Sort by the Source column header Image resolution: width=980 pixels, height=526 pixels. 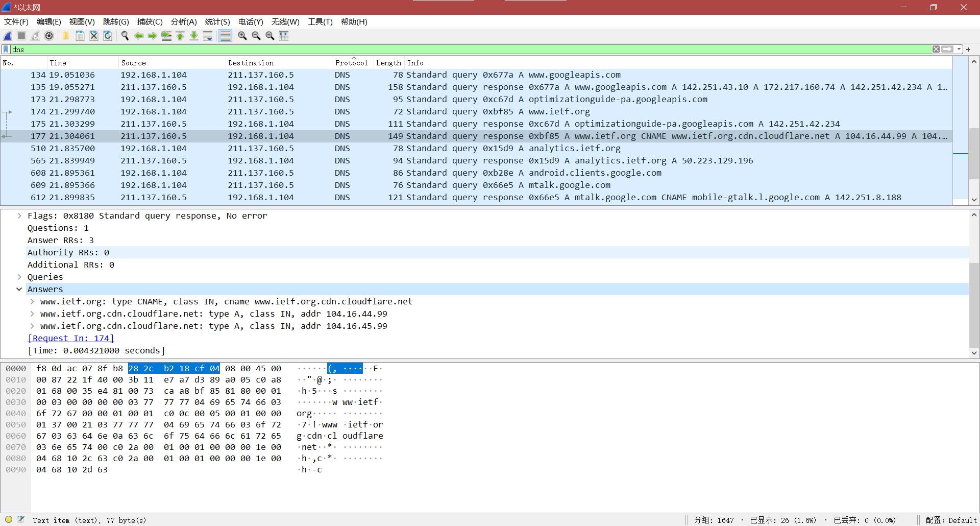(171, 63)
